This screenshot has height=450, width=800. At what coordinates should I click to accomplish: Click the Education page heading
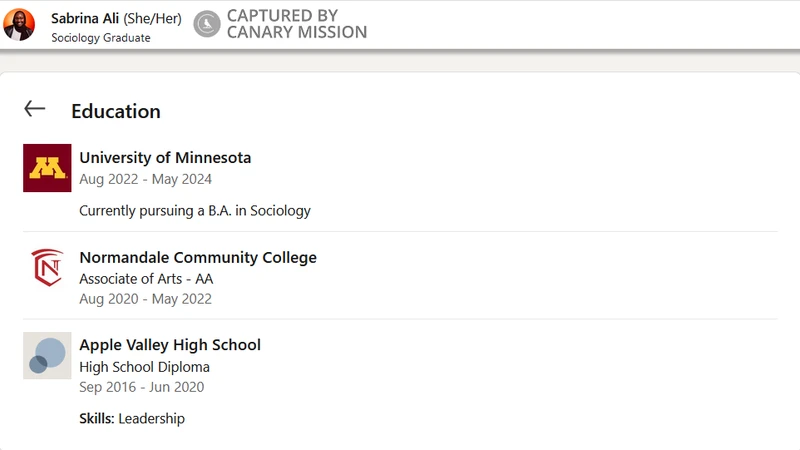point(116,111)
